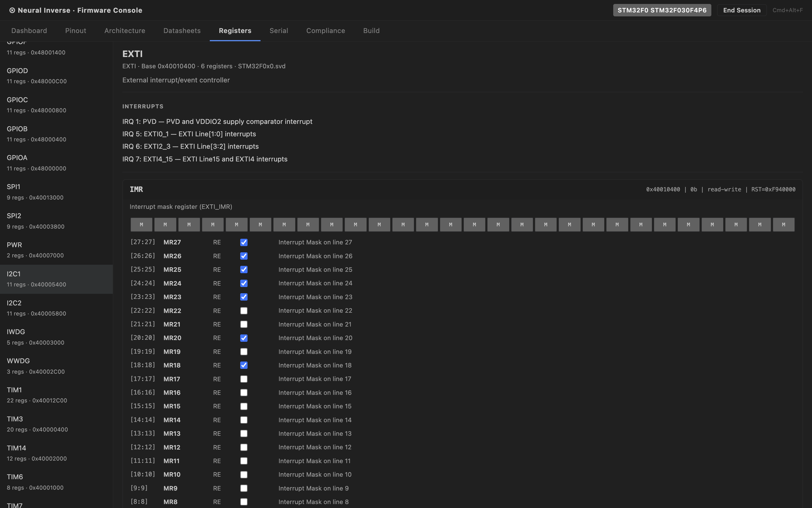
Task: Enable the MR22 interrupt mask checkbox
Action: pyautogui.click(x=244, y=311)
